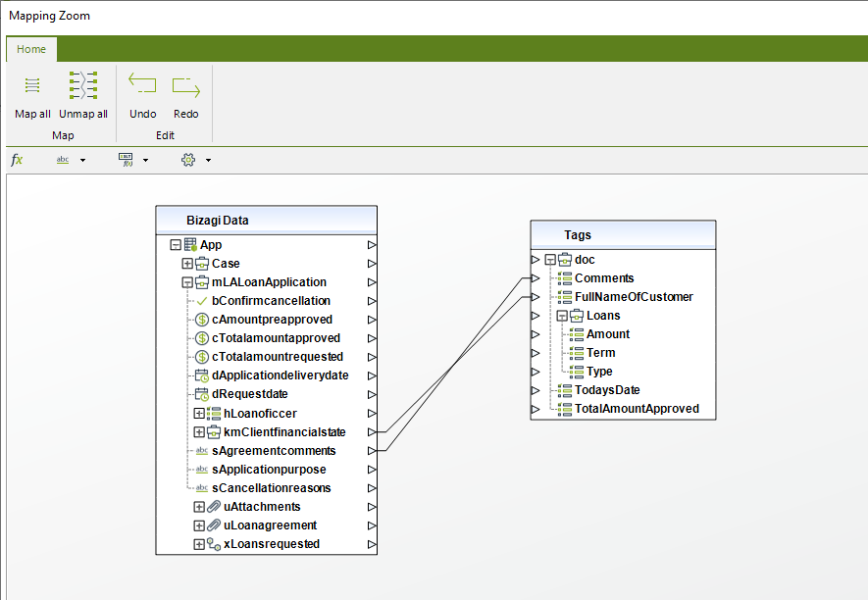This screenshot has width=868, height=600.
Task: Expand the kmClientfinancialstate node
Action: [199, 432]
